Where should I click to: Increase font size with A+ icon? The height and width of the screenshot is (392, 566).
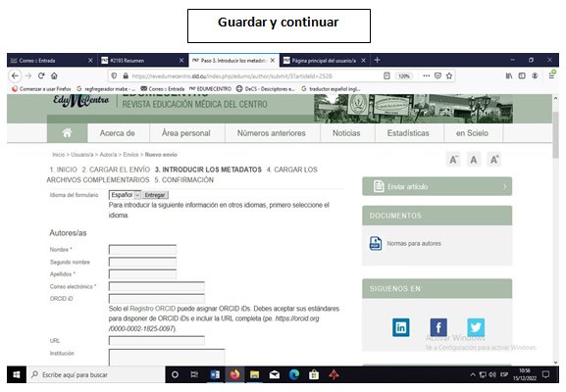click(x=494, y=160)
